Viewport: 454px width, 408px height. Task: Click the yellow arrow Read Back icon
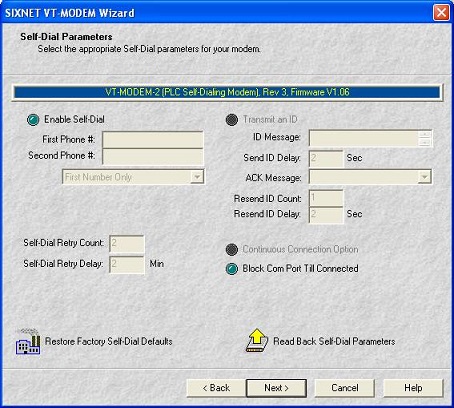pos(257,341)
